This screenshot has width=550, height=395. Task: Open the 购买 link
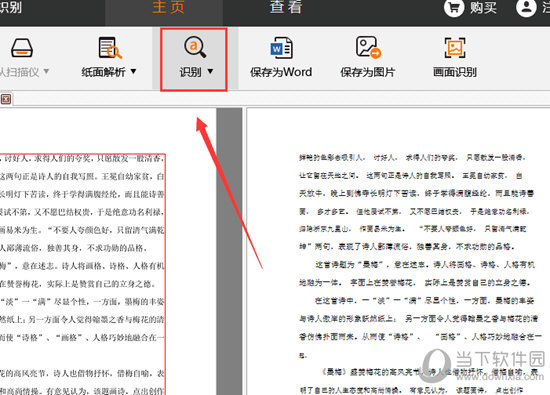(x=483, y=8)
